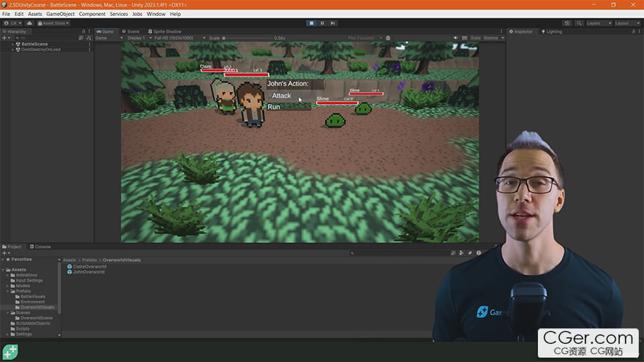Open the Game view mode dropdown
This screenshot has width=644, height=362.
point(109,38)
